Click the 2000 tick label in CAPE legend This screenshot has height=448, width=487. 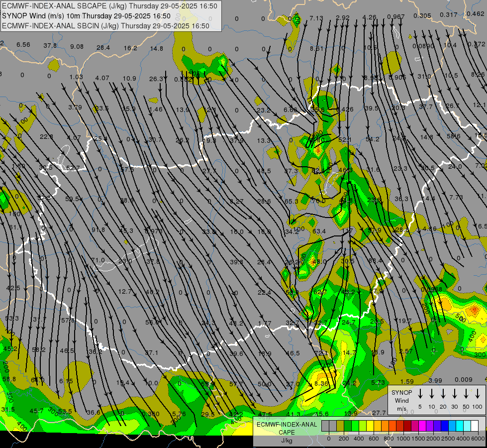433,439
